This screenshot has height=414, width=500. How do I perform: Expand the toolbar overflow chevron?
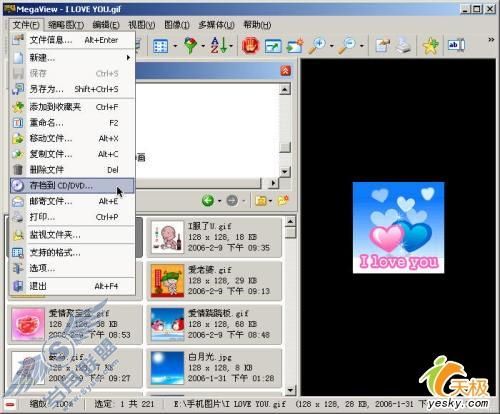click(491, 39)
